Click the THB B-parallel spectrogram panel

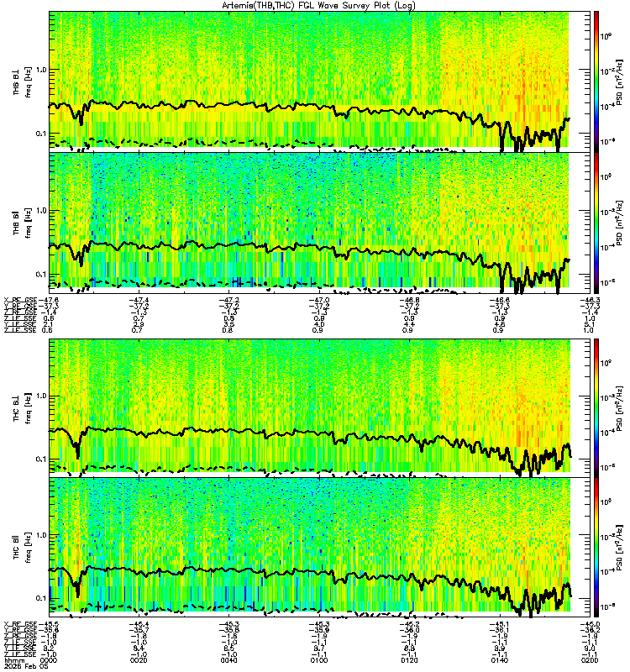click(x=320, y=223)
